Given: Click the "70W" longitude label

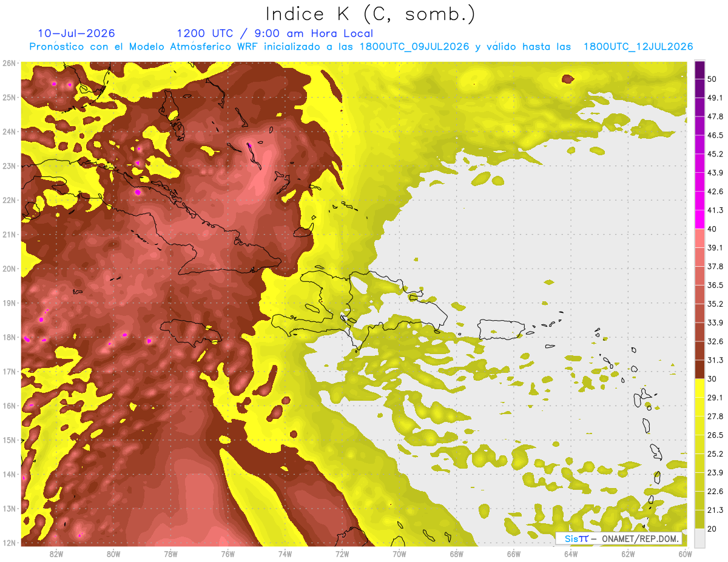Looking at the screenshot, I should (399, 554).
